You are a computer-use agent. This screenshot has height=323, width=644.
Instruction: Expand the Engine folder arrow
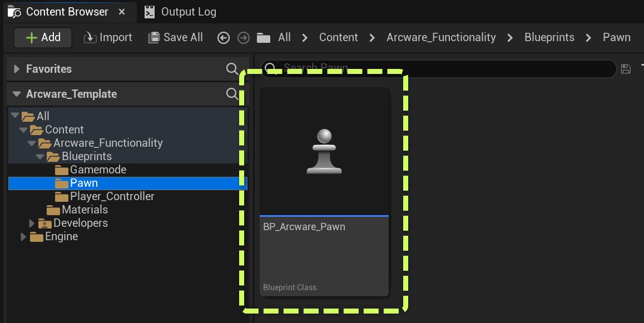pyautogui.click(x=23, y=237)
